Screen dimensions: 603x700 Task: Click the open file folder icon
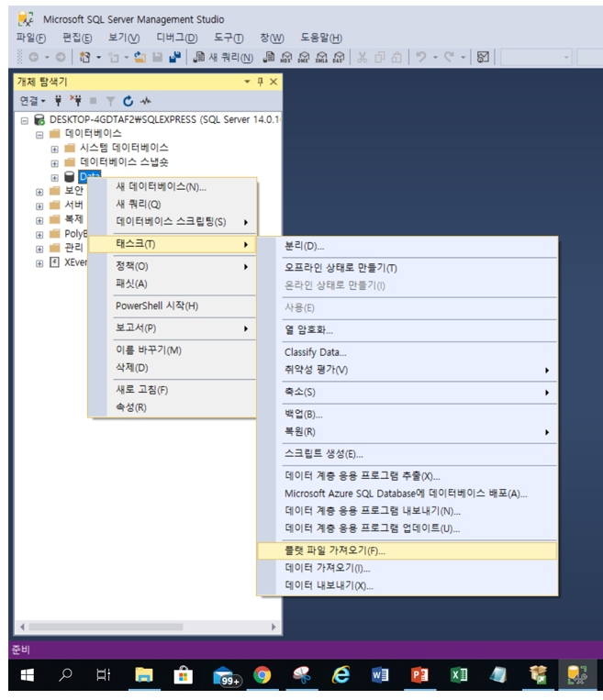(x=140, y=57)
